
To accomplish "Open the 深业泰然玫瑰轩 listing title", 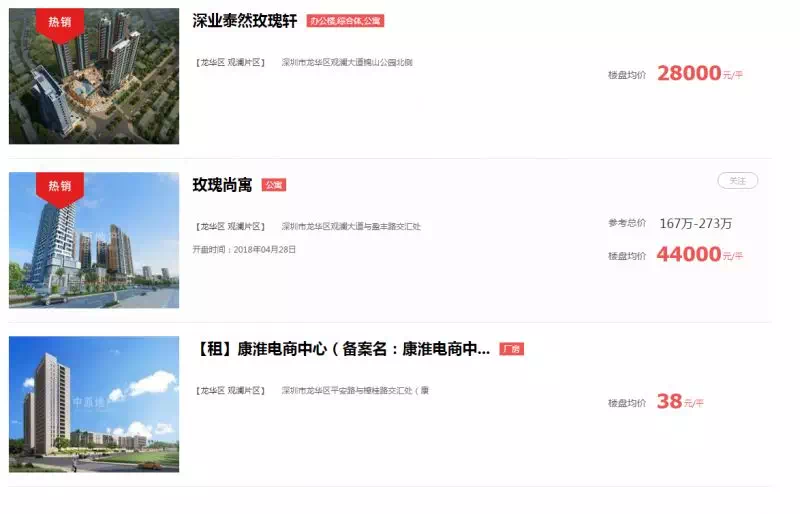I will tap(245, 21).
